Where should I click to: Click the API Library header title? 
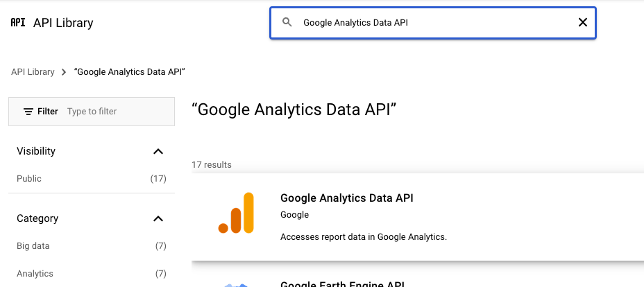pyautogui.click(x=63, y=23)
